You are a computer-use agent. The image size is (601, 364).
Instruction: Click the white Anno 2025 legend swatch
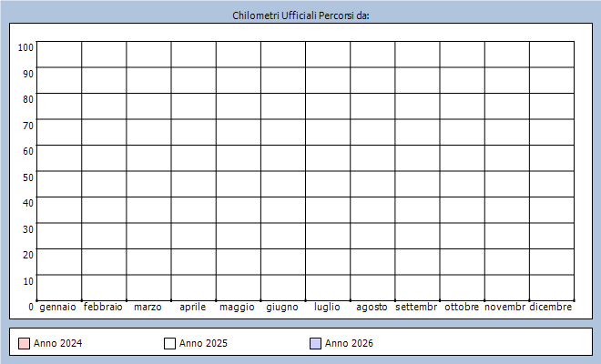tap(169, 344)
